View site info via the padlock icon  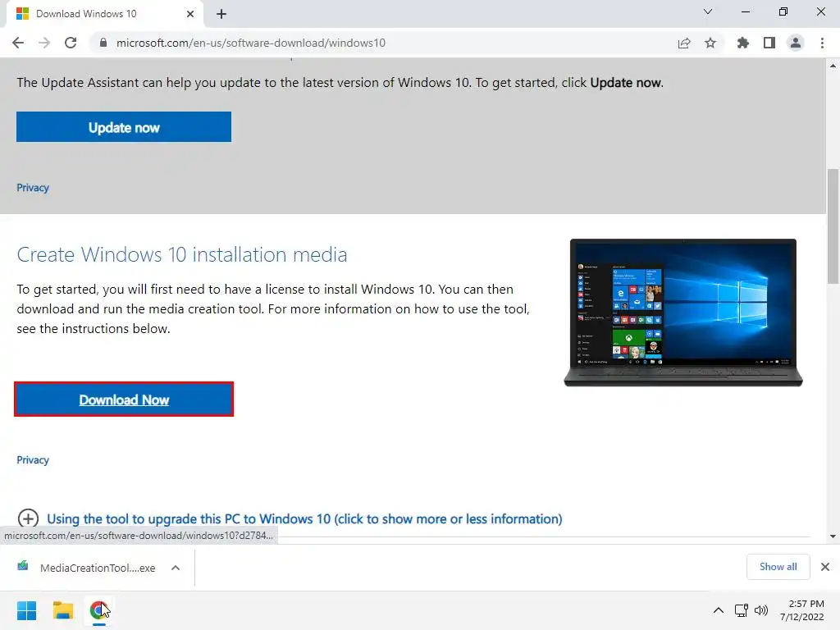point(103,43)
